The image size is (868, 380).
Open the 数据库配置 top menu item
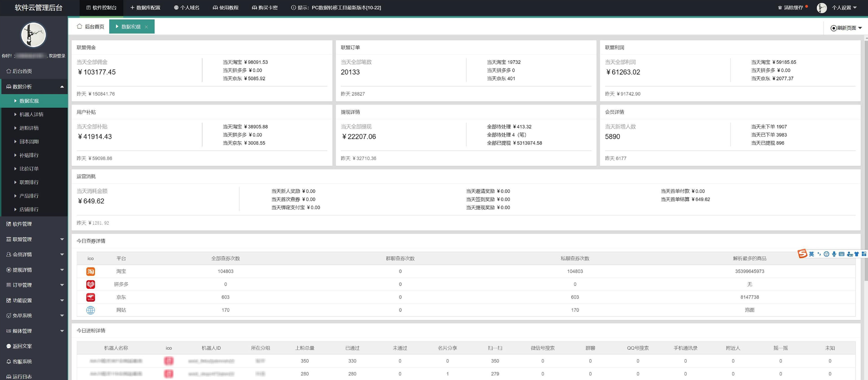(x=145, y=8)
